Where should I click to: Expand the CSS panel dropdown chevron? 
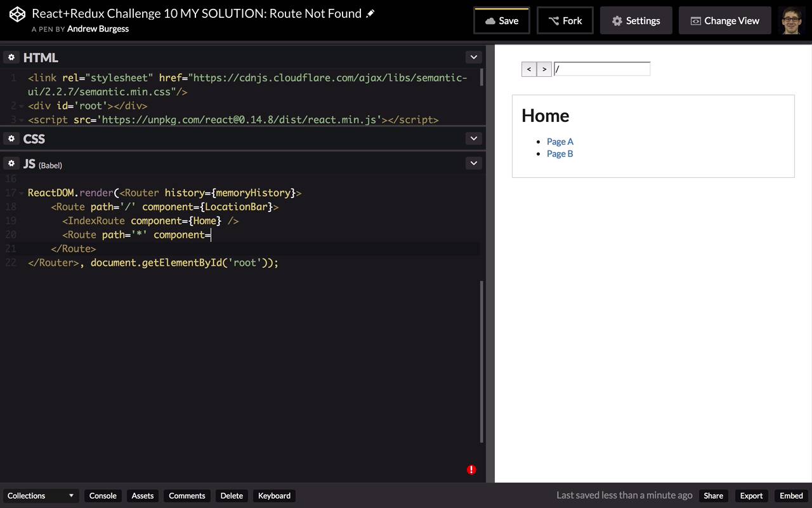(x=474, y=138)
